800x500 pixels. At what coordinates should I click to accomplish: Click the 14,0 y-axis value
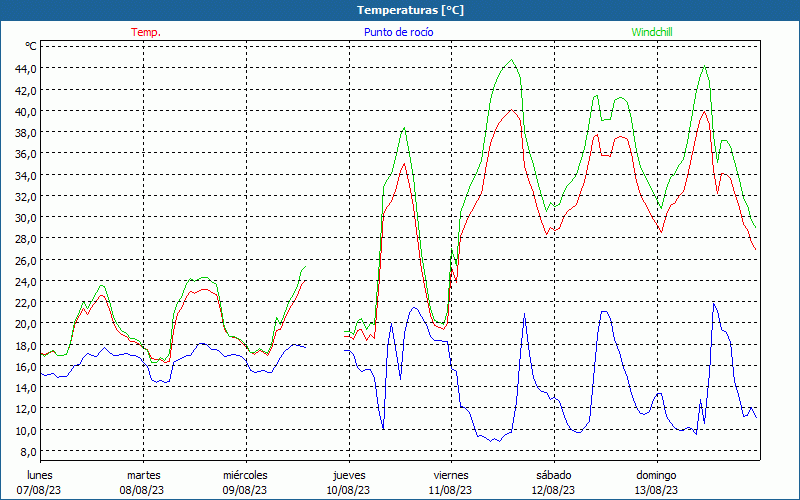(x=26, y=387)
